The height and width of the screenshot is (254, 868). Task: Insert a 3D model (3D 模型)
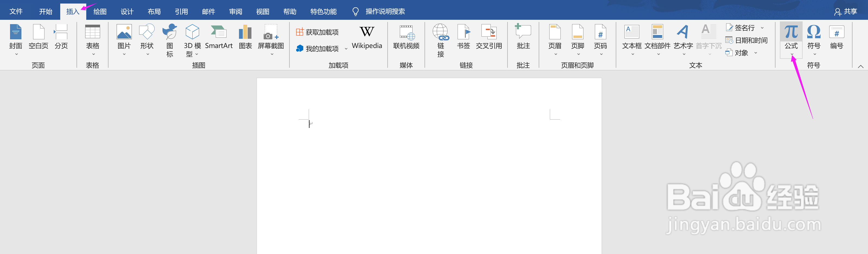pos(192,40)
